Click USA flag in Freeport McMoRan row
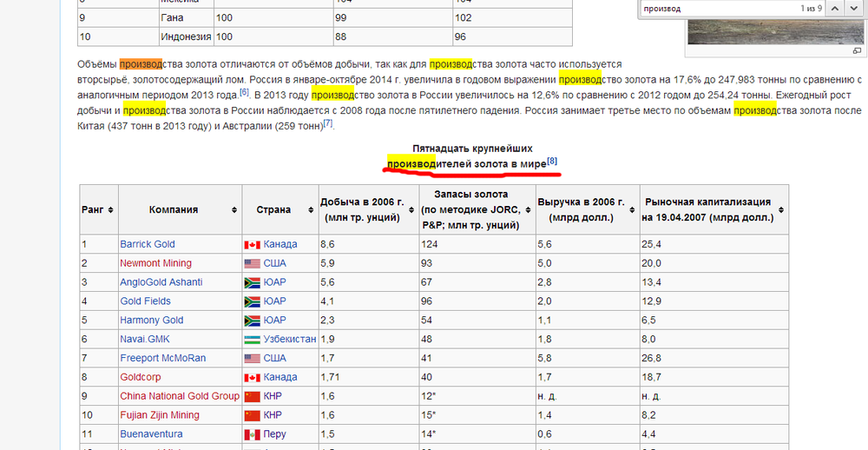The width and height of the screenshot is (868, 450). [x=252, y=359]
